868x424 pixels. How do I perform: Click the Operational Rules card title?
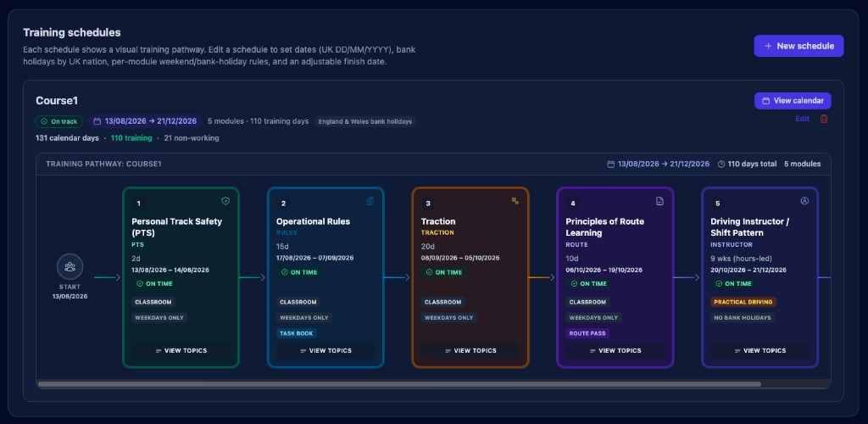coord(314,221)
